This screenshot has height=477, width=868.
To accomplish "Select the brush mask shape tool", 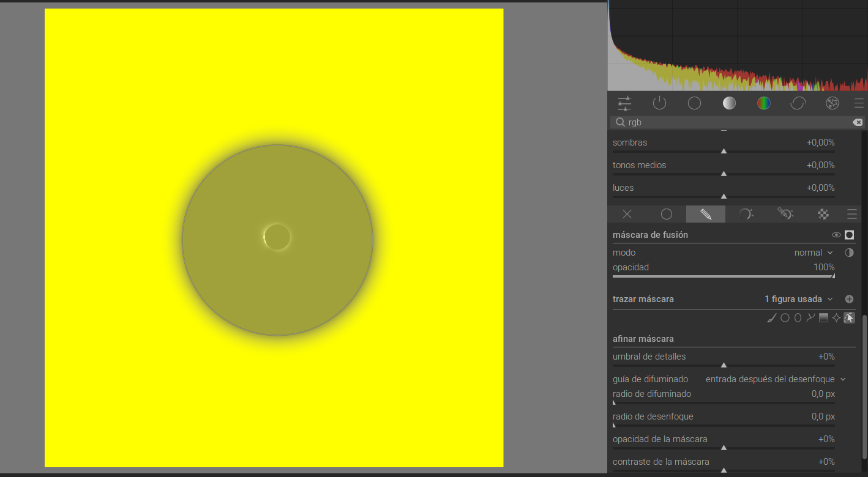I will tap(772, 317).
